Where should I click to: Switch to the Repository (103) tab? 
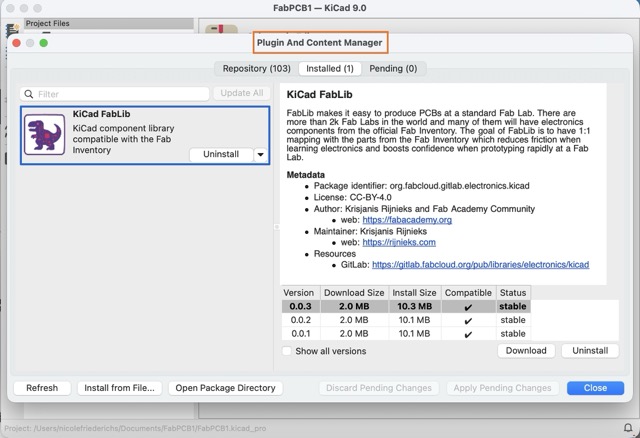(x=257, y=69)
